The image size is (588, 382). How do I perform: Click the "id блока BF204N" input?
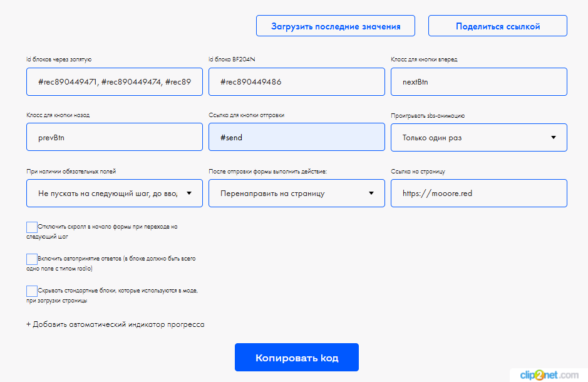coord(296,82)
